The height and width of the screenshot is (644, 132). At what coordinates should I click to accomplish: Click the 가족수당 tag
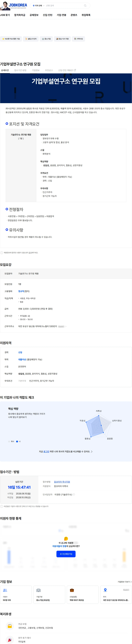point(78,39)
